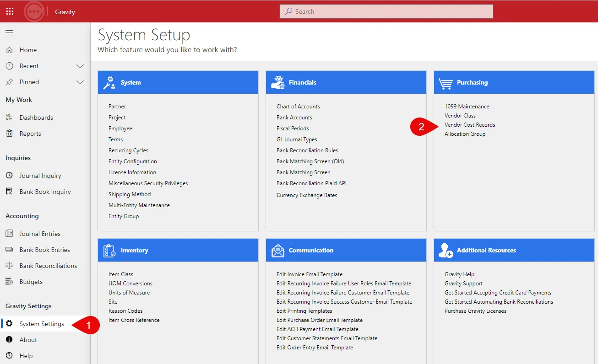
Task: Click the Reports icon in sidebar
Action: 9,134
